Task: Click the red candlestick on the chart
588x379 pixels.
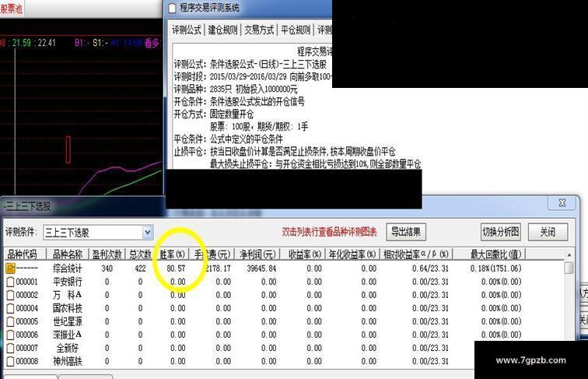Action: 68,149
